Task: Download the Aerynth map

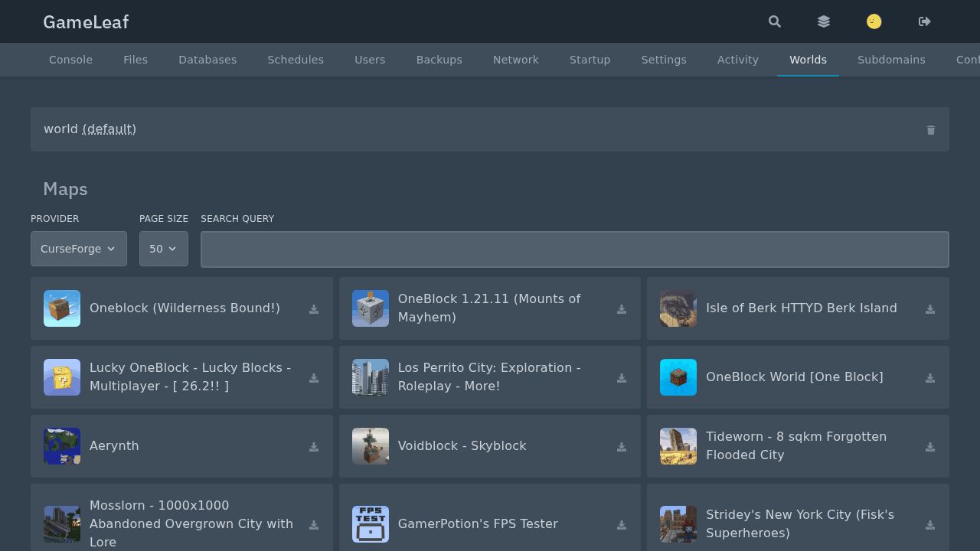Action: pos(314,447)
